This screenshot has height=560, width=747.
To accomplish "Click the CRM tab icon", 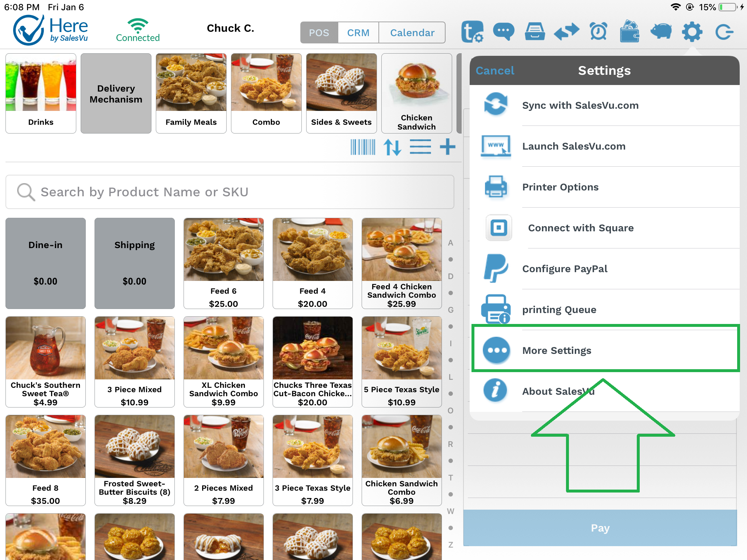I will (358, 32).
